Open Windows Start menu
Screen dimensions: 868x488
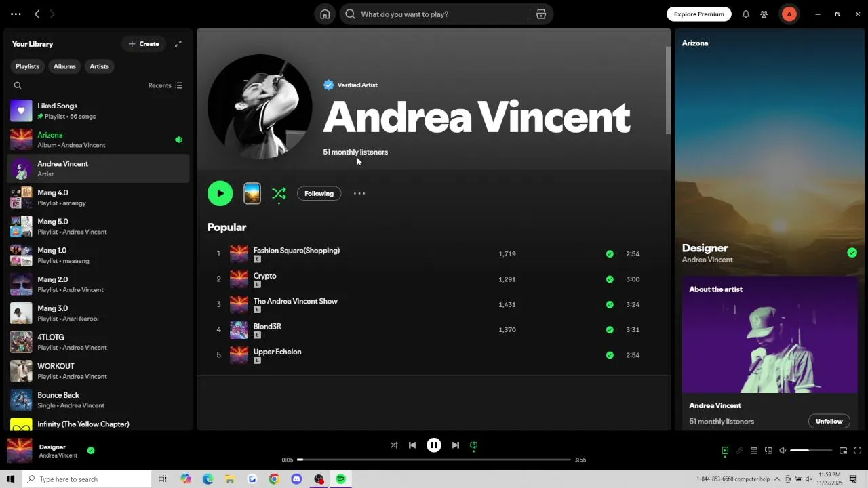click(x=11, y=479)
